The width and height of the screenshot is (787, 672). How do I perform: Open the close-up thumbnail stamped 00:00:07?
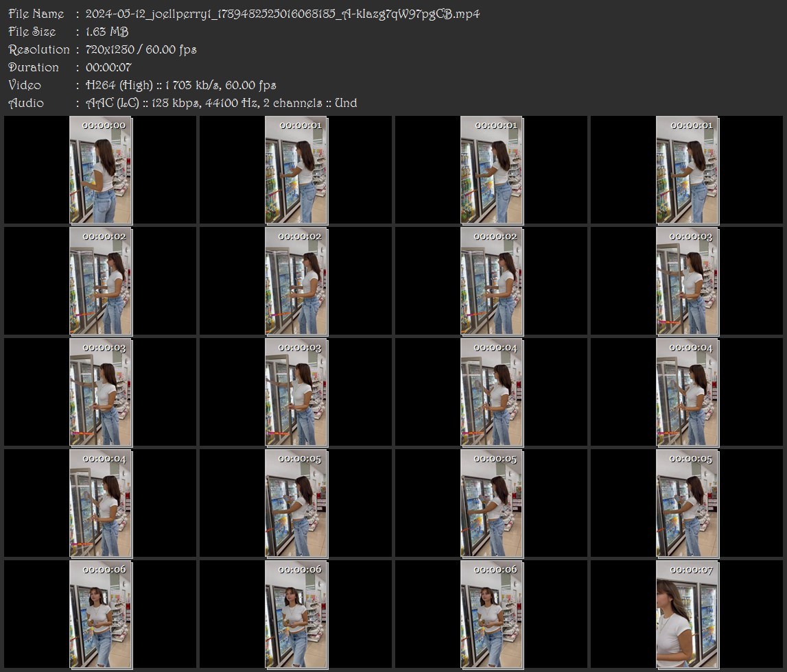687,614
